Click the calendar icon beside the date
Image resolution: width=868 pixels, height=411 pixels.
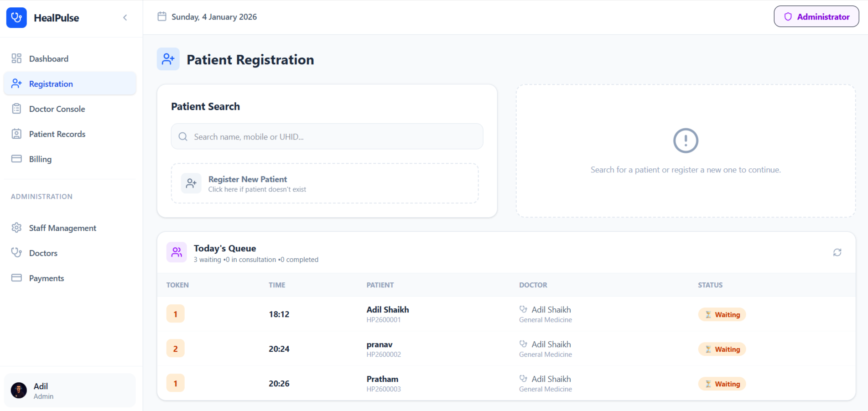(x=162, y=16)
